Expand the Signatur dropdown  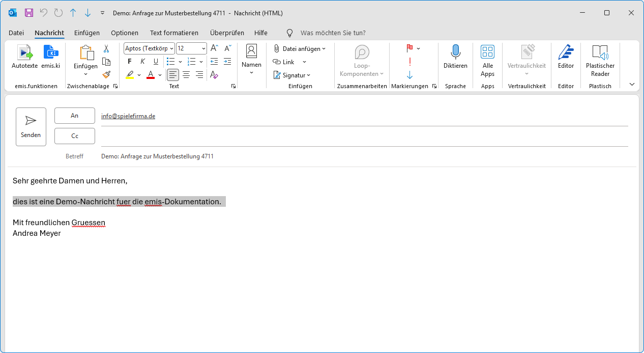click(308, 75)
